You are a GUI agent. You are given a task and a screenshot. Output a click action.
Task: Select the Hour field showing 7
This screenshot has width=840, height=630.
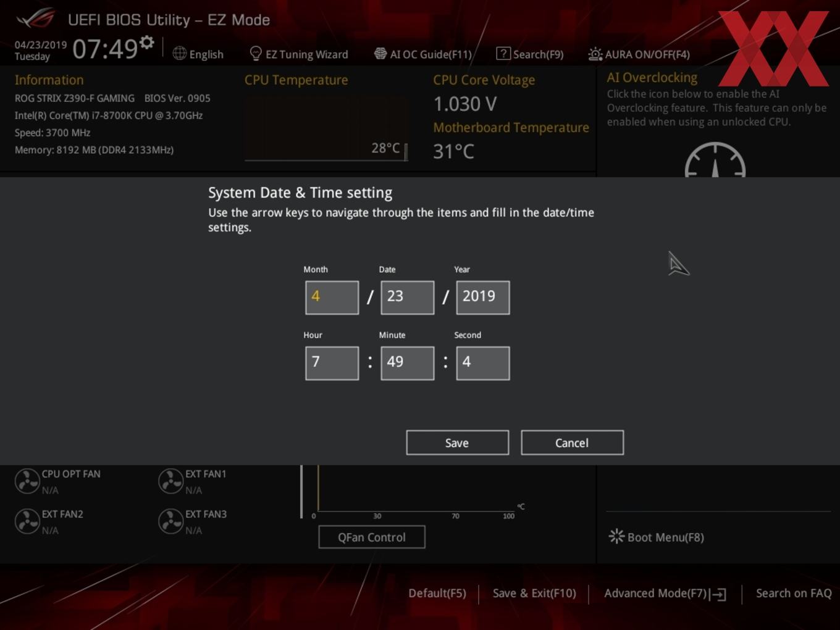tap(332, 363)
